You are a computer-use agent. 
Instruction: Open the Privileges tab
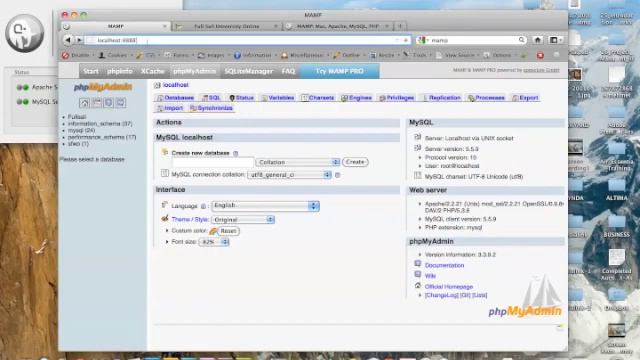(397, 98)
